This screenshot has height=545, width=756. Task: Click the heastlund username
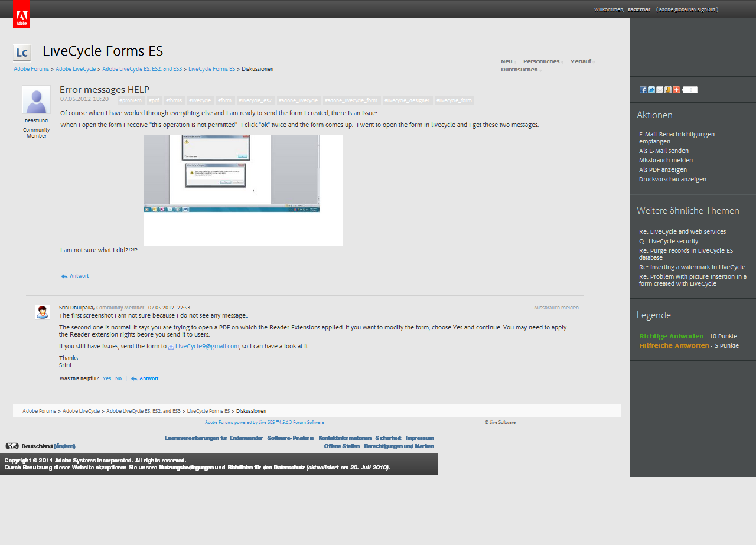(x=36, y=120)
